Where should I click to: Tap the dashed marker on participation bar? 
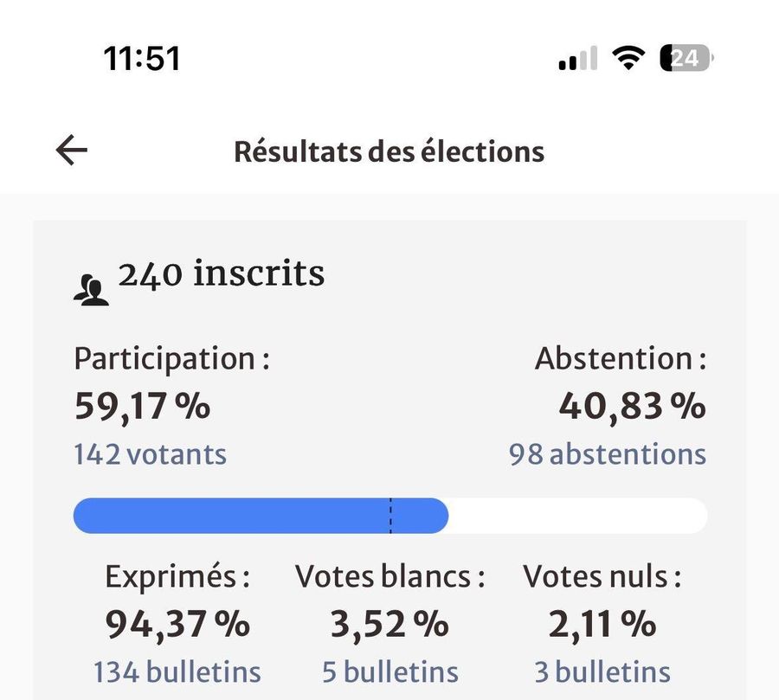pyautogui.click(x=390, y=516)
